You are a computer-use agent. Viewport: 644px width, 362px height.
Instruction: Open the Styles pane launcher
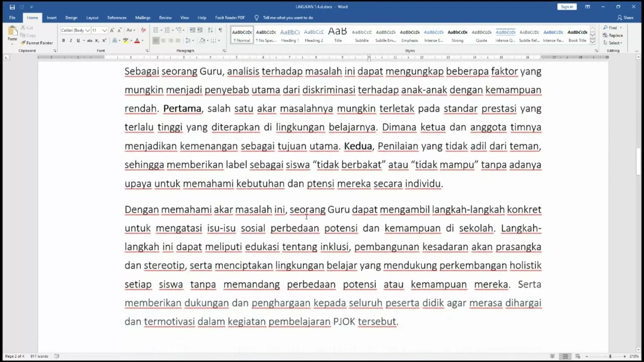tap(596, 51)
